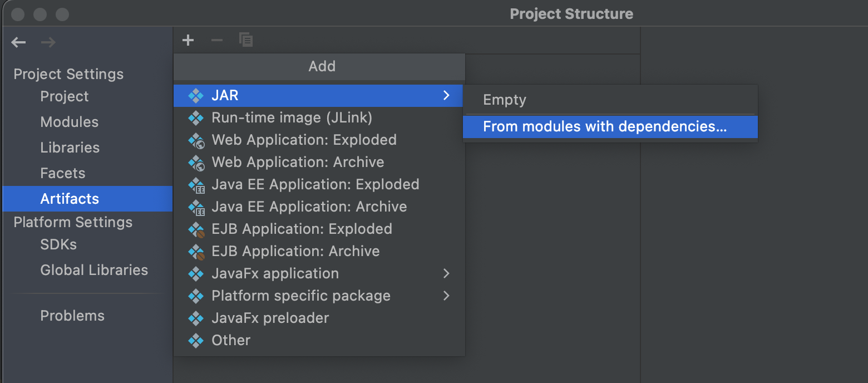Viewport: 868px width, 383px height.
Task: Select Run-time image (JLink) entry
Action: [x=292, y=117]
